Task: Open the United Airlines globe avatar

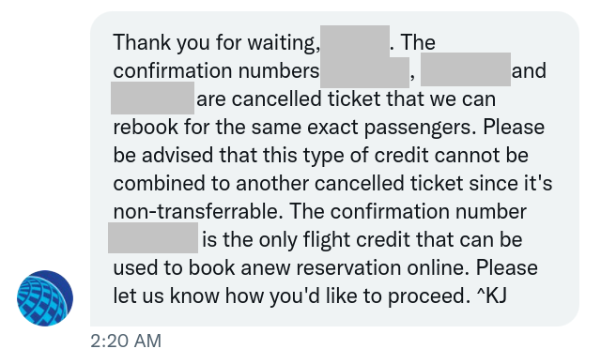Action: (x=45, y=298)
